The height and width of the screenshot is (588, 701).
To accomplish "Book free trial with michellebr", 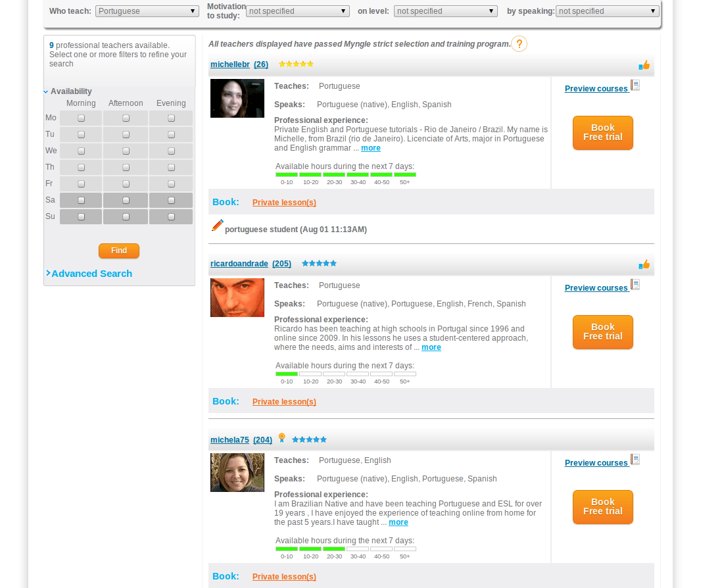I will [602, 133].
